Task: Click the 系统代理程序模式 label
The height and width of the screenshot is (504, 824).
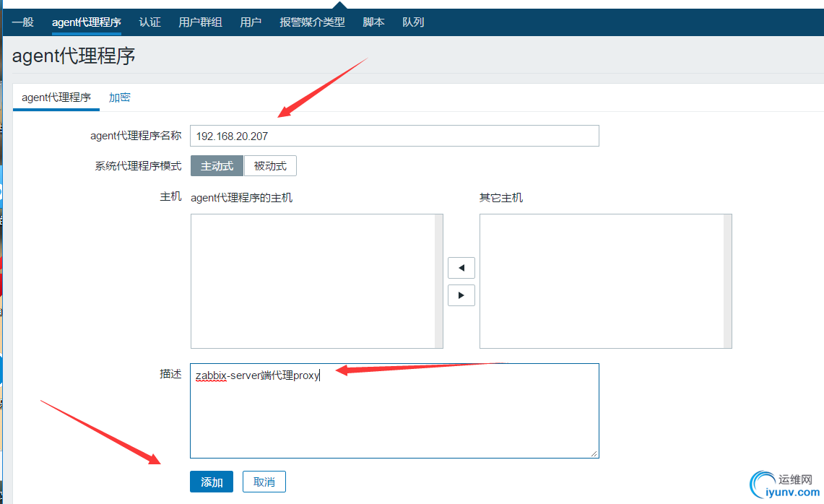Action: click(x=138, y=166)
